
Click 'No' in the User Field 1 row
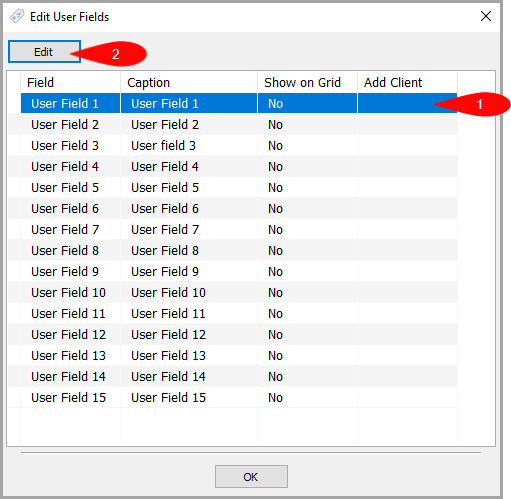tap(276, 104)
